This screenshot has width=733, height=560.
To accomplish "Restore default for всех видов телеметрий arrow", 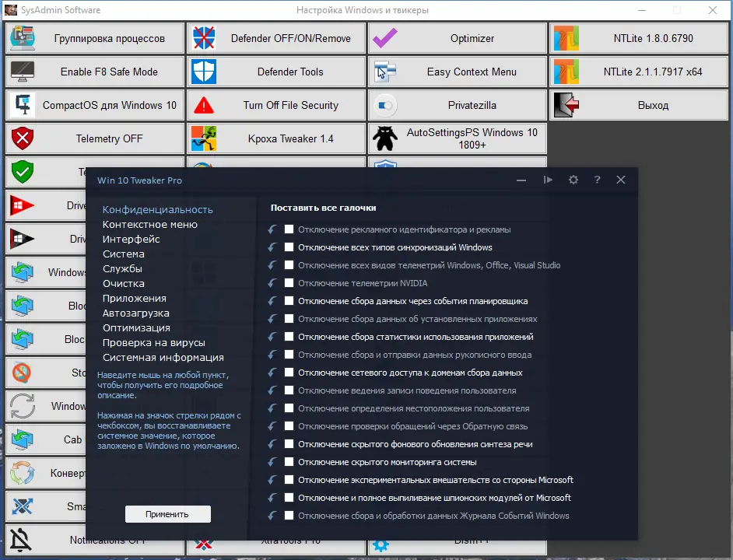I will (x=272, y=265).
